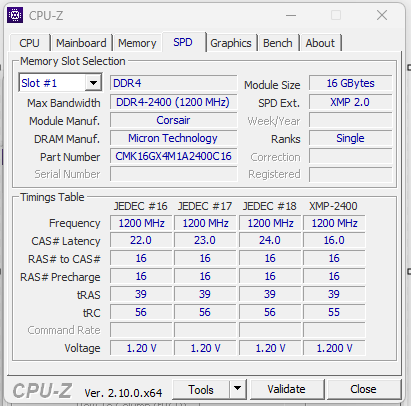Select the Memory tab

click(x=137, y=43)
